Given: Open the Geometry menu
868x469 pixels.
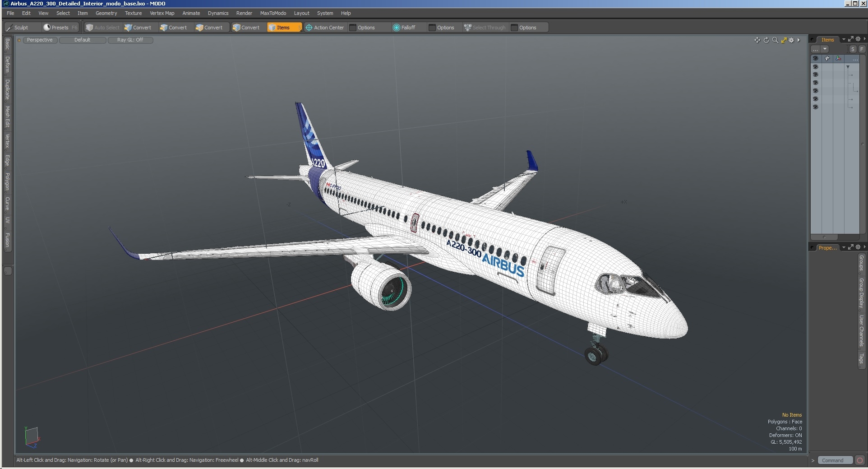Looking at the screenshot, I should (106, 13).
